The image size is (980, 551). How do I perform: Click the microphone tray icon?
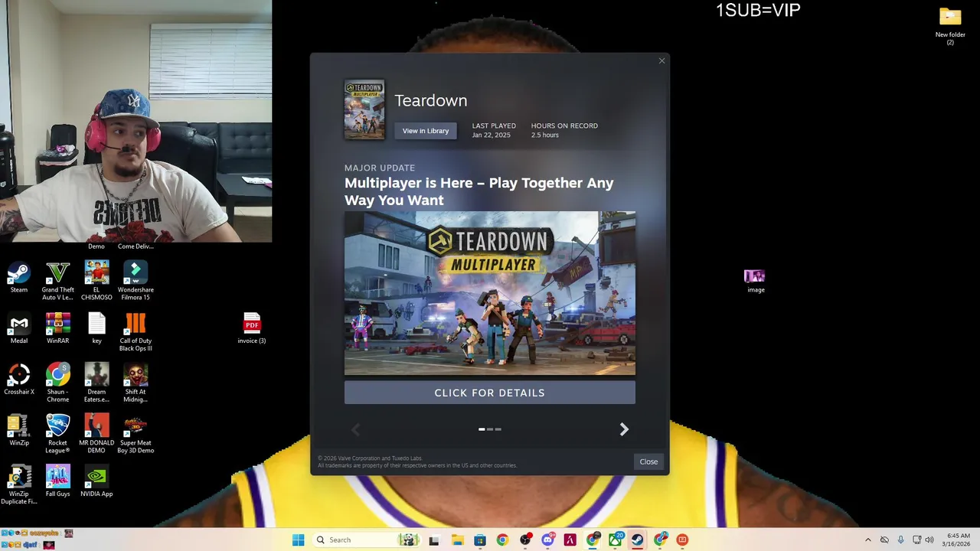pyautogui.click(x=900, y=540)
